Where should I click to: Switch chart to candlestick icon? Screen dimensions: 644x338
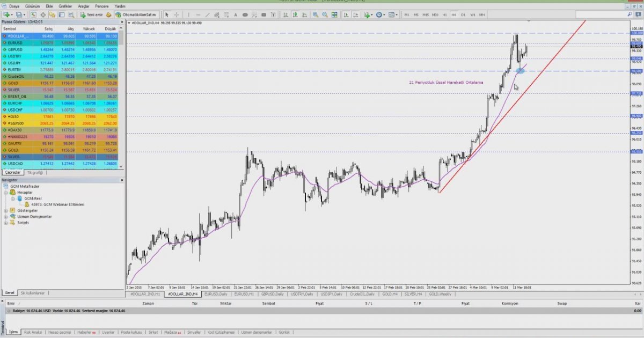click(x=295, y=15)
